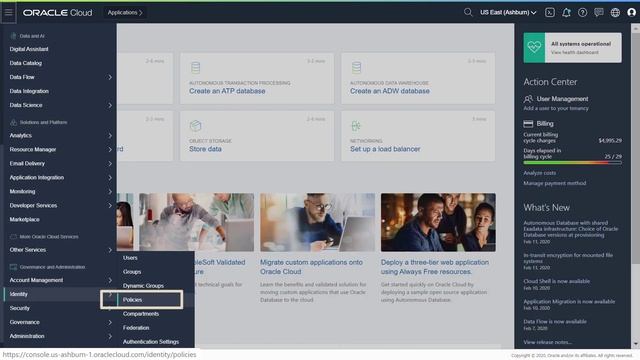Image resolution: width=640 pixels, height=360 pixels.
Task: Open the Cloud Shell icon
Action: 550,13
